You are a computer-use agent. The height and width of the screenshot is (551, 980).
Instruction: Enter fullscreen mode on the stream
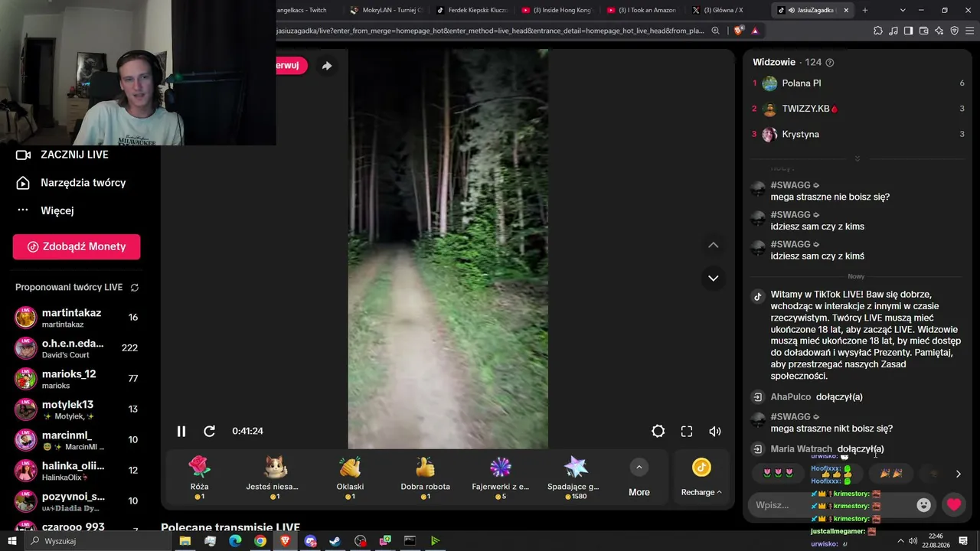[x=687, y=432]
